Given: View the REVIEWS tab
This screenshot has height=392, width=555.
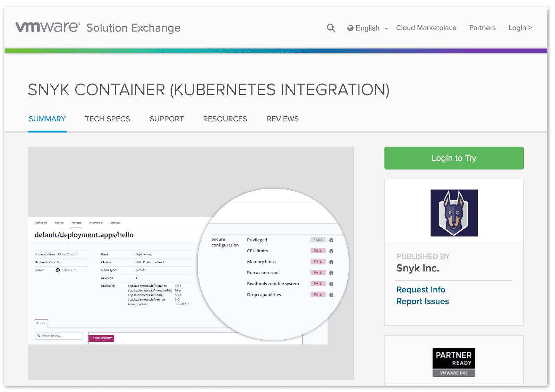Looking at the screenshot, I should click(283, 119).
